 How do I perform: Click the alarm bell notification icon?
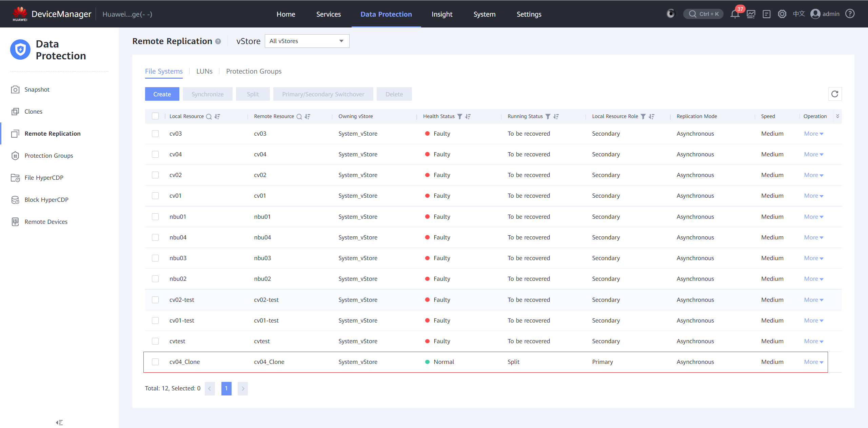[x=735, y=14]
